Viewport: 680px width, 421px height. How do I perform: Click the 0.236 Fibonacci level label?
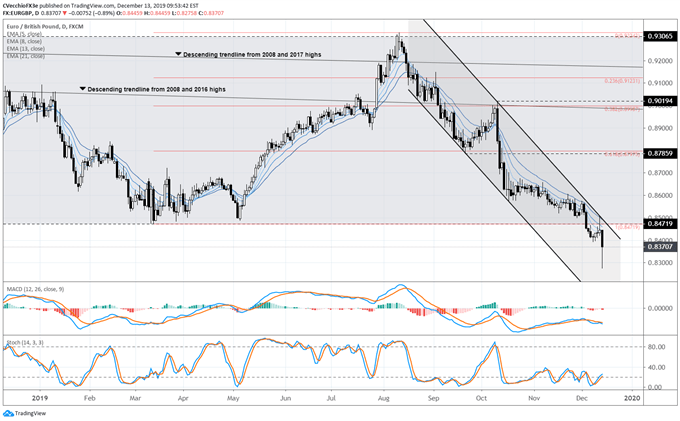click(622, 81)
